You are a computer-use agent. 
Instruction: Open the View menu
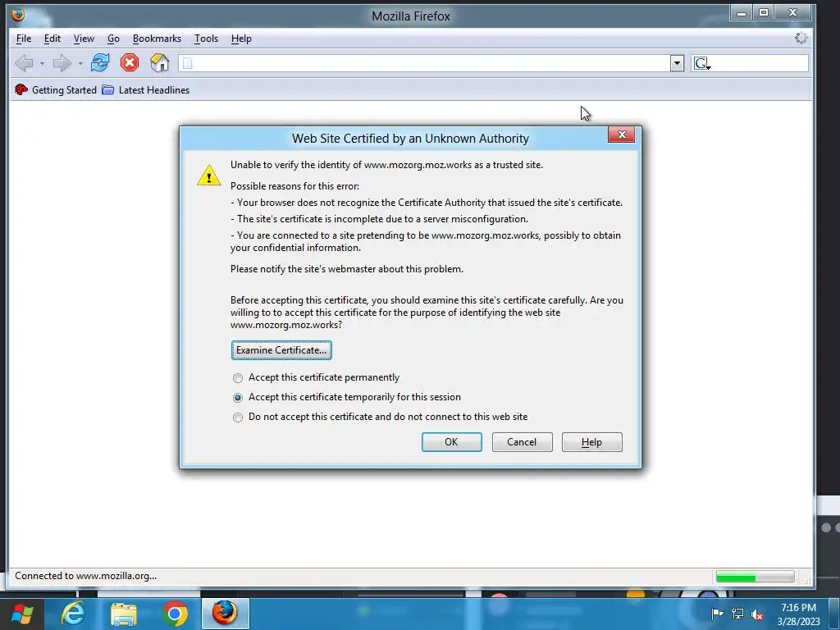pyautogui.click(x=84, y=39)
